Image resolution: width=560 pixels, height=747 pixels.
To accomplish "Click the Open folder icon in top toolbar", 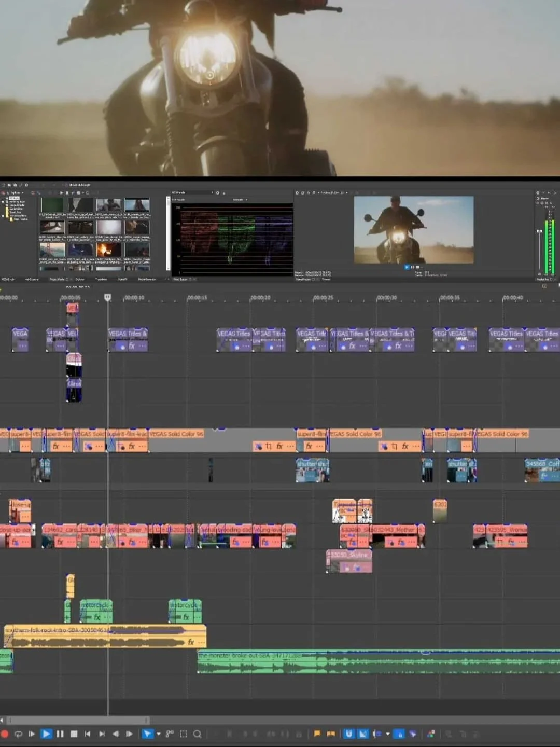I will pos(9,185).
